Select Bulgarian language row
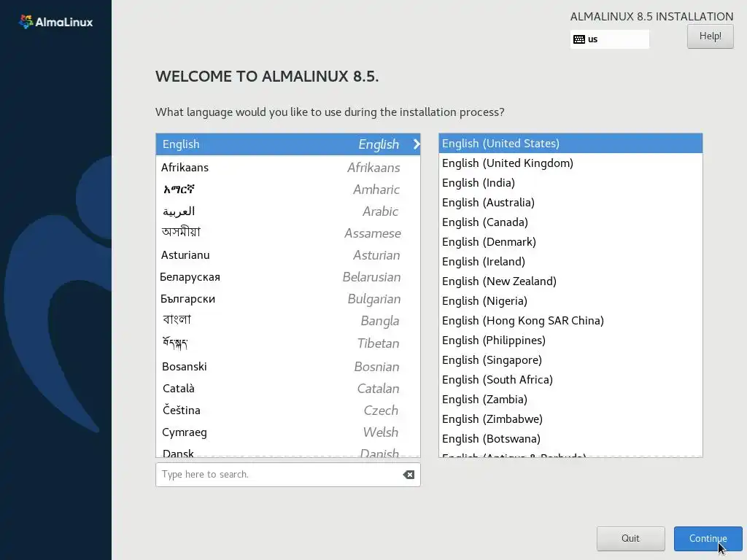 (x=287, y=299)
